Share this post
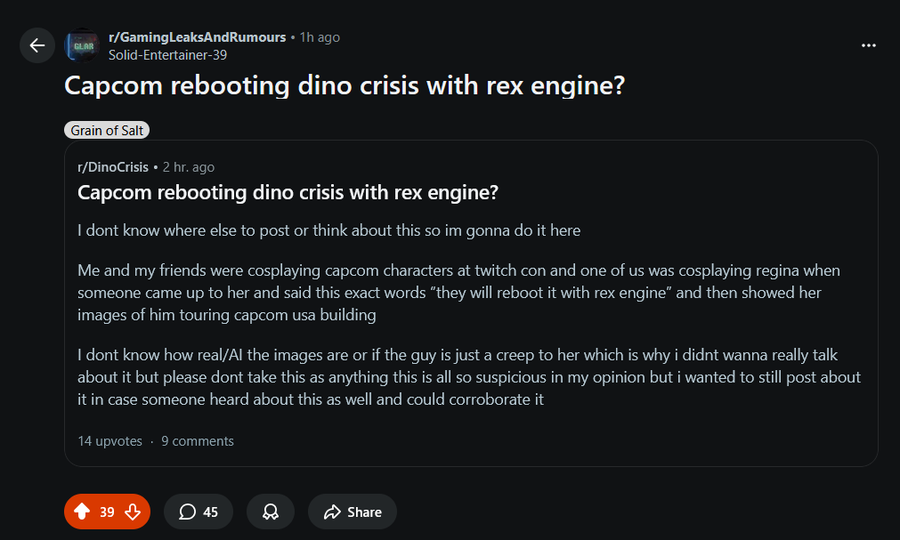 (x=352, y=512)
